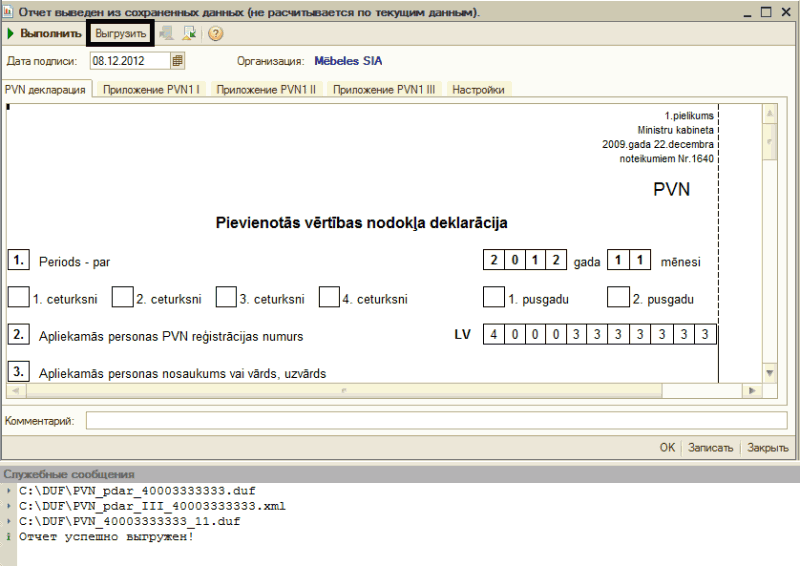Open the calendar picker for Дата подписи
Viewport: 800px width, 566px height.
pos(178,60)
